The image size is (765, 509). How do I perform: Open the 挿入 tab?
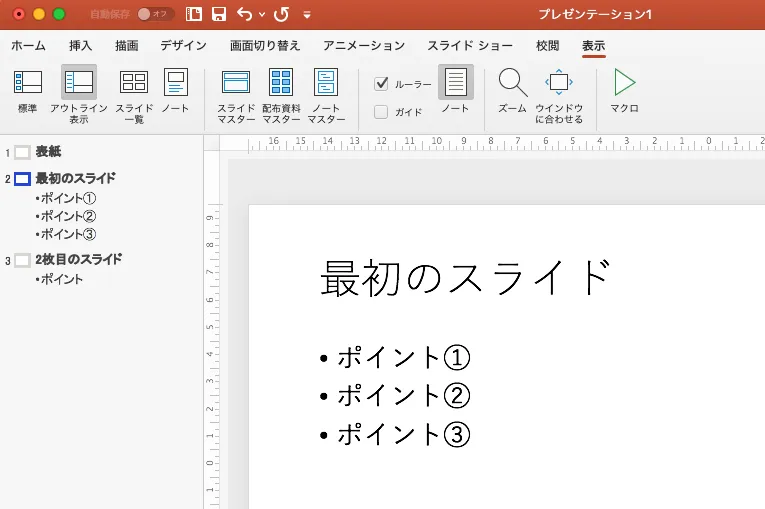(81, 46)
